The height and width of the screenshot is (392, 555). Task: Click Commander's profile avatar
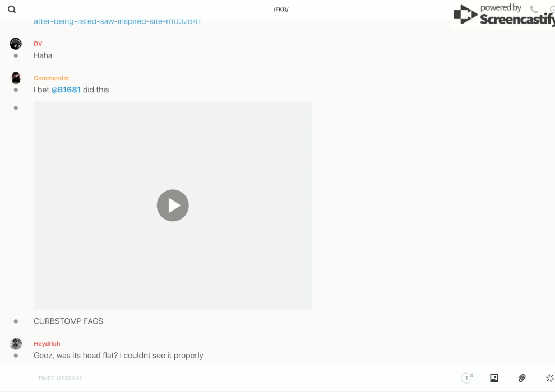[16, 78]
